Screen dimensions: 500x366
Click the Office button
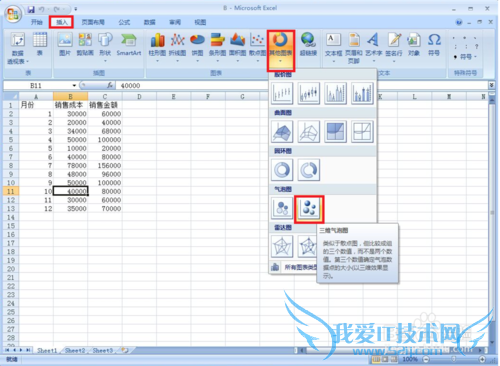click(13, 14)
